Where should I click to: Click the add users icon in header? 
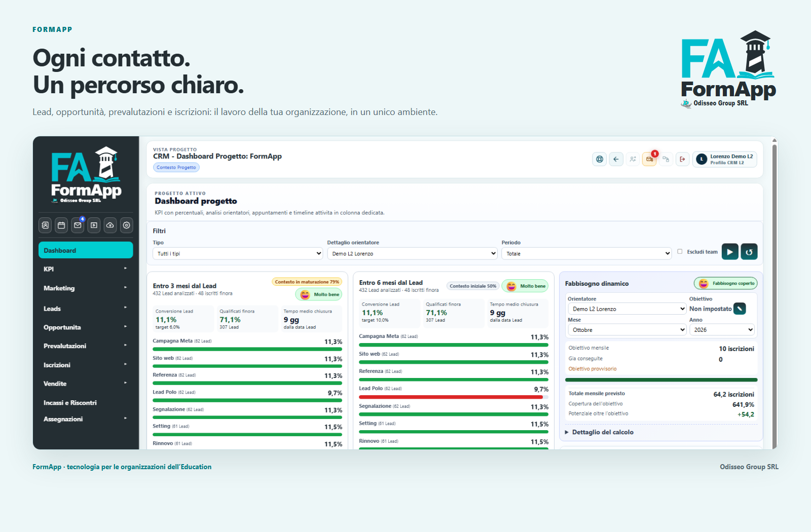[x=633, y=159]
